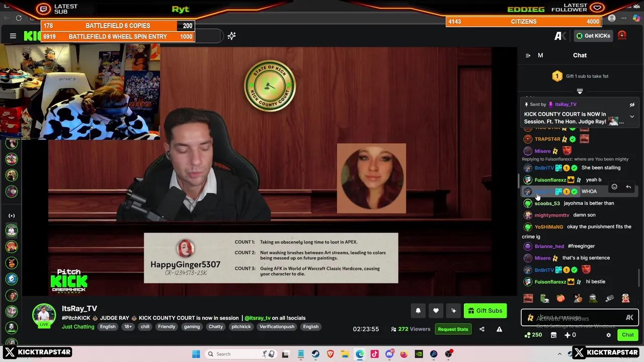Select the Chat tab heading
The width and height of the screenshot is (644, 362).
580,55
